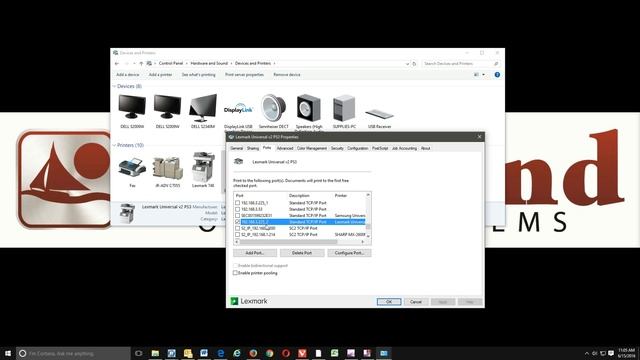The height and width of the screenshot is (360, 640).
Task: Go up one folder level in address bar
Action: 141,64
